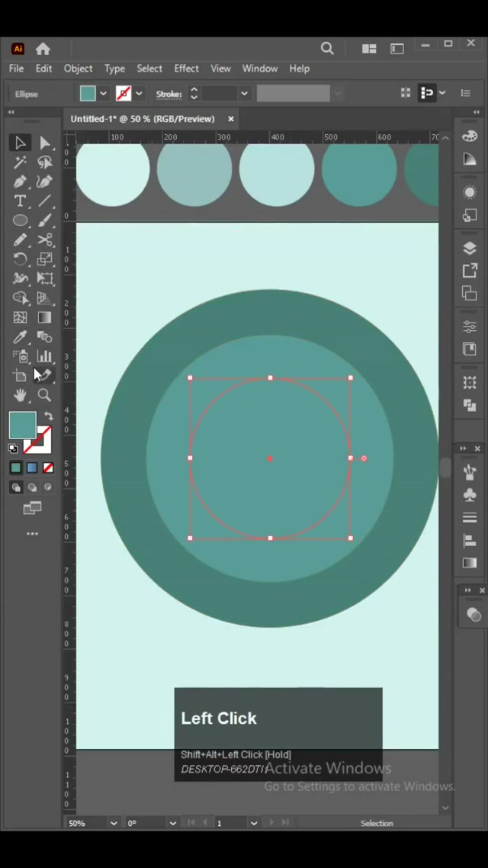Click the Stroke label link

coord(169,94)
